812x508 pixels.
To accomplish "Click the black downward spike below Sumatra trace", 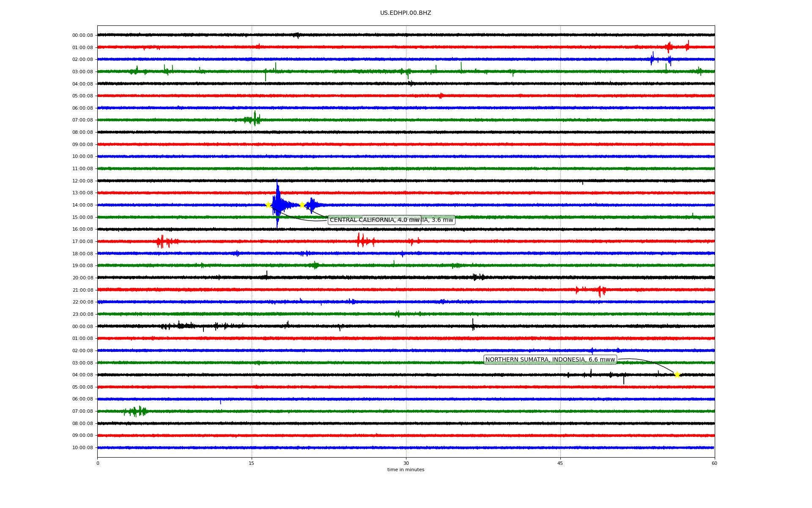I will 623,380.
